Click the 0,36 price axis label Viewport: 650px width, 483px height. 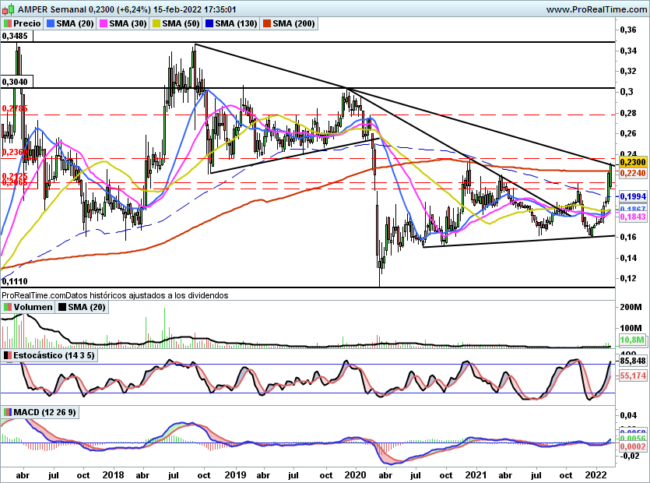point(628,30)
